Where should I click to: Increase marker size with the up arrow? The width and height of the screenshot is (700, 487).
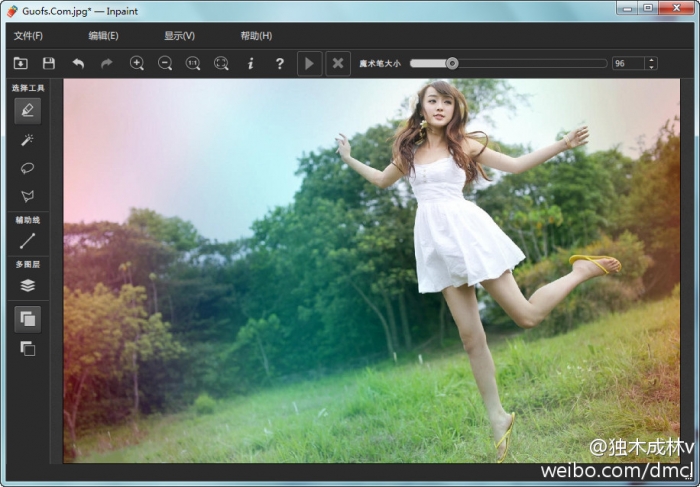click(x=651, y=60)
